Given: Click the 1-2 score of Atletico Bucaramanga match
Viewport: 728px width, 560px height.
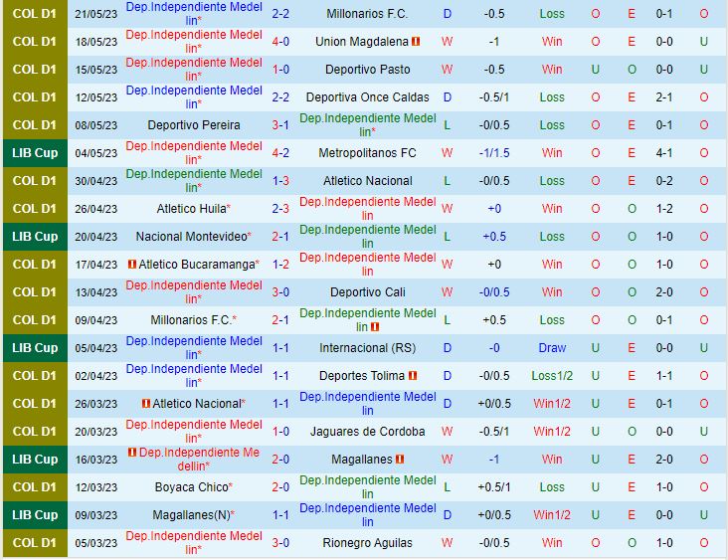Looking at the screenshot, I should tap(280, 265).
